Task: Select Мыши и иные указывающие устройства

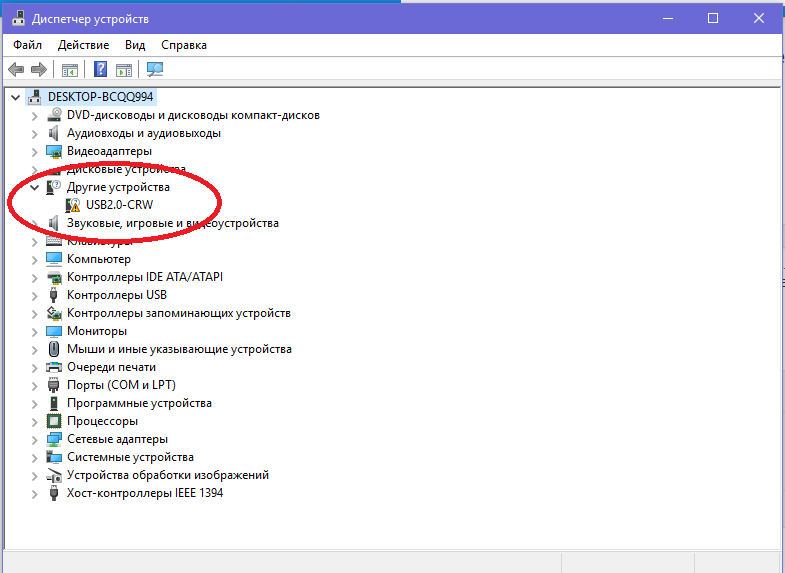Action: tap(179, 349)
